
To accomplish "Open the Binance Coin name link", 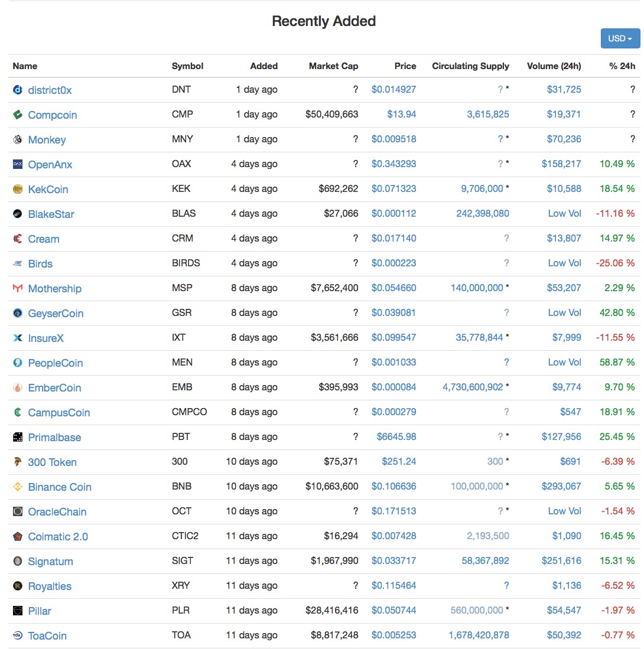I will (x=60, y=487).
